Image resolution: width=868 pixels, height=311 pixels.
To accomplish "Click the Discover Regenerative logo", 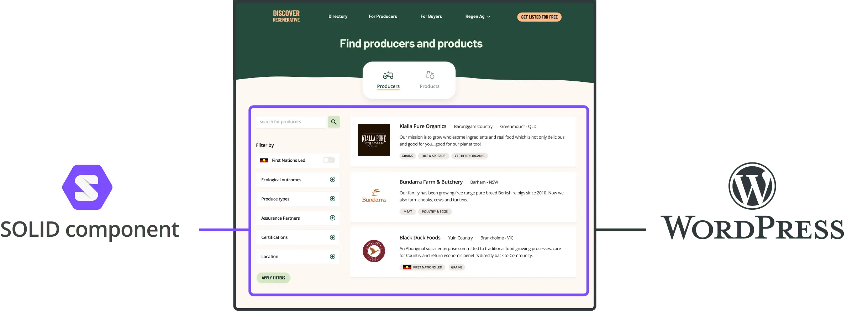I will [x=286, y=16].
